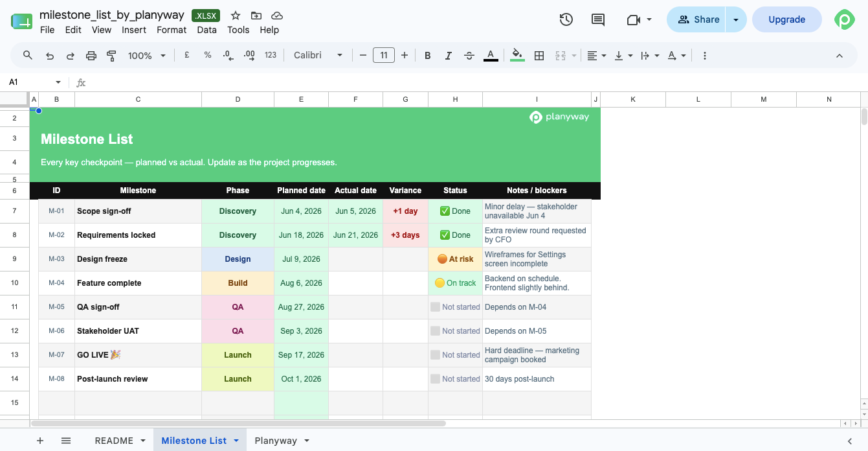Image resolution: width=868 pixels, height=451 pixels.
Task: Open the text color picker
Action: pyautogui.click(x=491, y=56)
